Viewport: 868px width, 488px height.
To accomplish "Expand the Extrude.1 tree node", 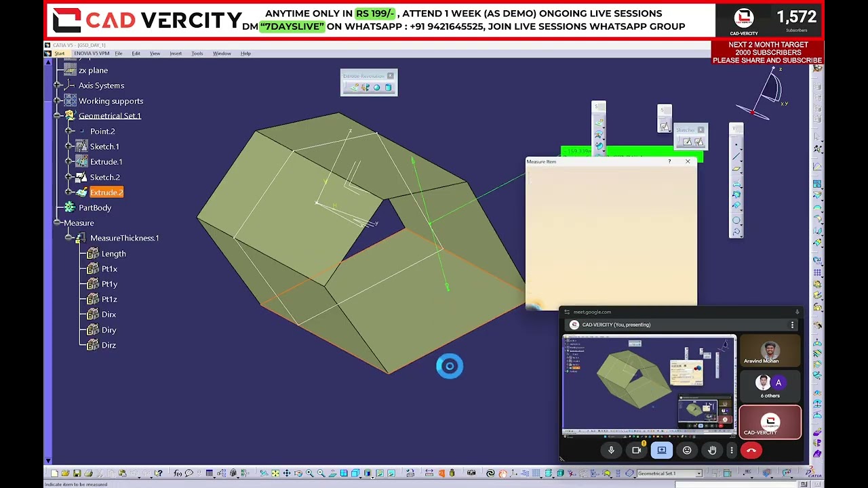I will [69, 162].
